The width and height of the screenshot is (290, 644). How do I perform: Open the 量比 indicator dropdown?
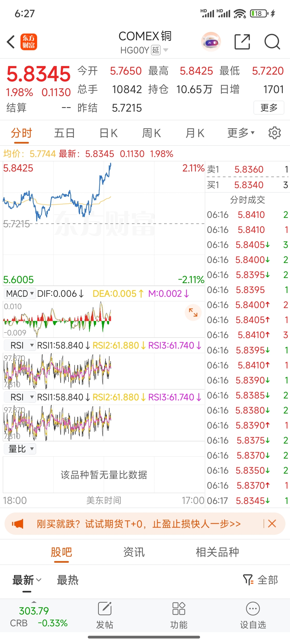[20, 449]
